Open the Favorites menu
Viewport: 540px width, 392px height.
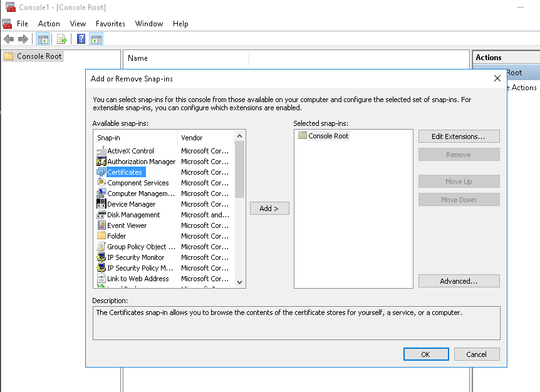[110, 24]
